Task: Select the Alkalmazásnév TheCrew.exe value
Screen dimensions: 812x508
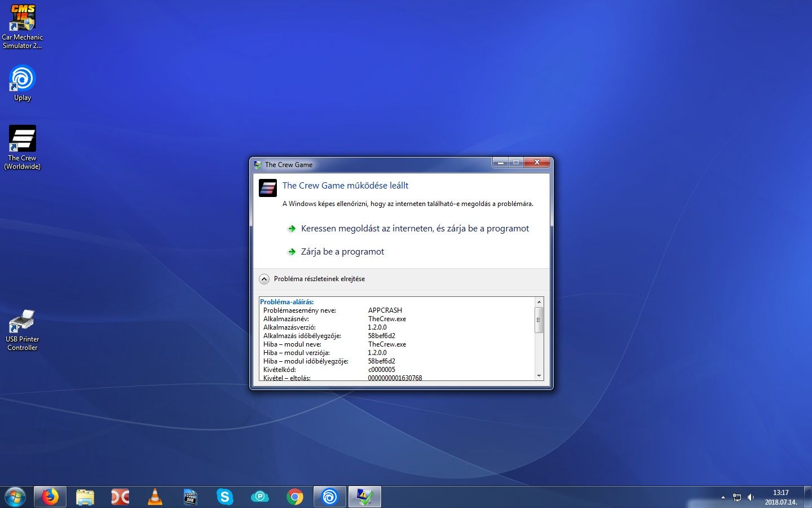Action: (x=387, y=319)
